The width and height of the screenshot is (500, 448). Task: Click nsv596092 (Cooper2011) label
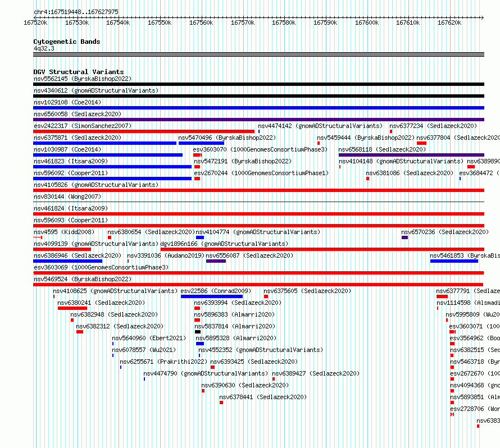(x=71, y=173)
